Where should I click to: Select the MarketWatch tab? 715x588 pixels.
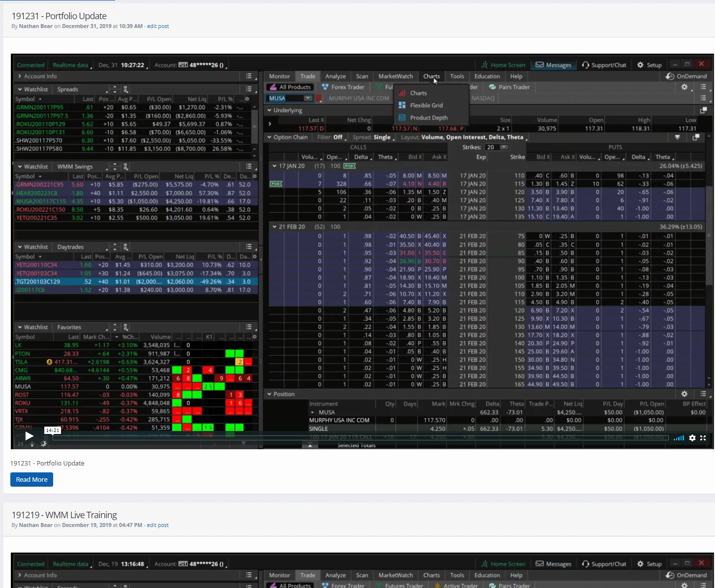click(396, 76)
